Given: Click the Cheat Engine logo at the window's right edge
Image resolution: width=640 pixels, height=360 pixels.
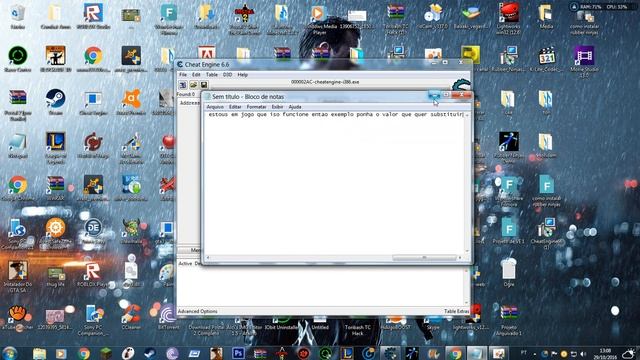Looking at the screenshot, I should point(462,85).
